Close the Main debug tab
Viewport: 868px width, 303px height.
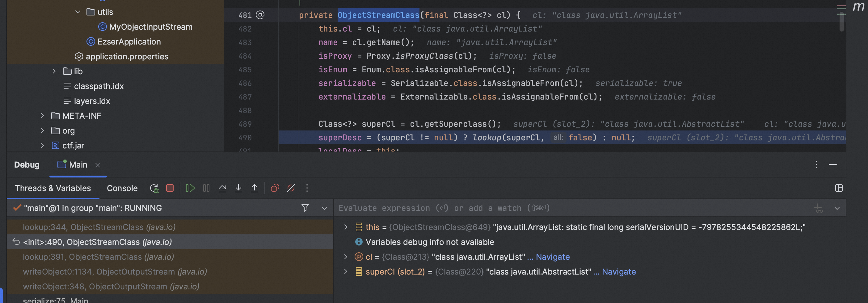[x=97, y=165]
